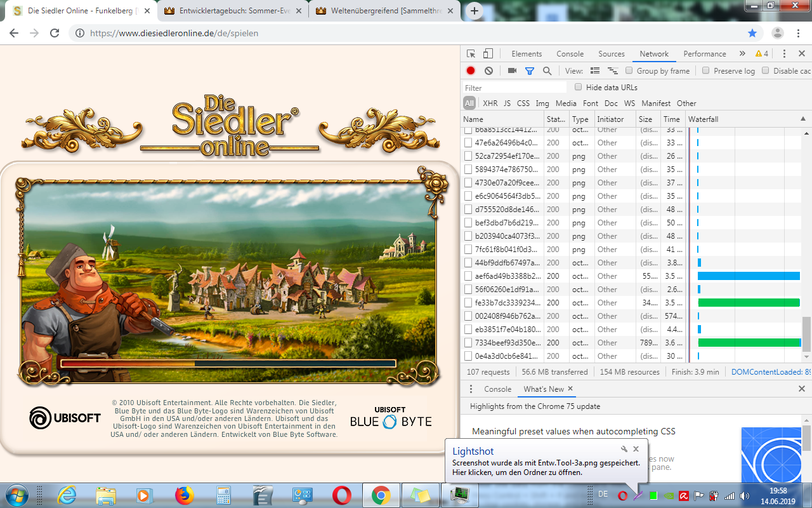Tick checkbox for bef3dbd7b6d219 request
The height and width of the screenshot is (508, 812).
[468, 223]
